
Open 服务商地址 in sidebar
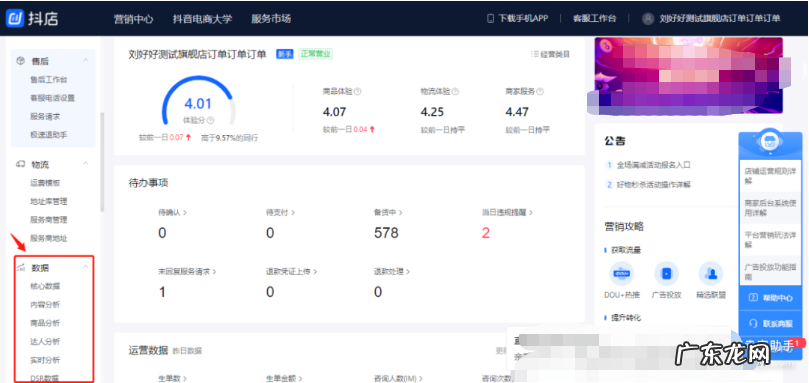pos(48,238)
